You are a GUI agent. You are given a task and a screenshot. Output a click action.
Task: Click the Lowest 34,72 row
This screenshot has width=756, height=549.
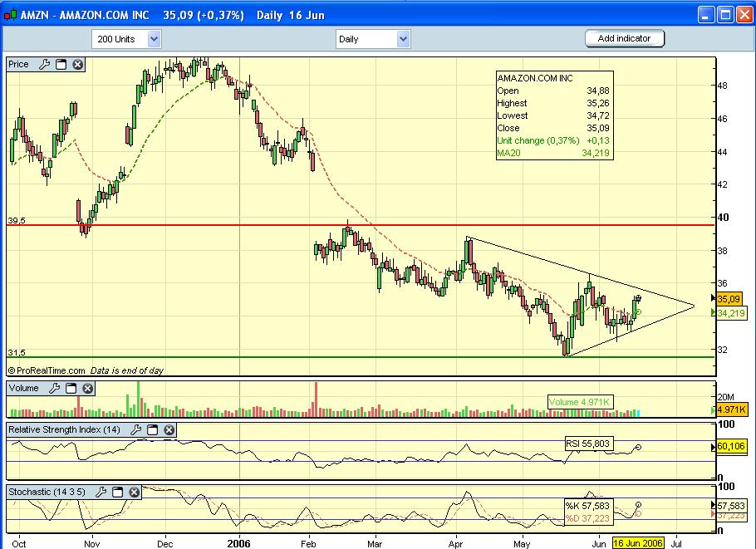553,115
